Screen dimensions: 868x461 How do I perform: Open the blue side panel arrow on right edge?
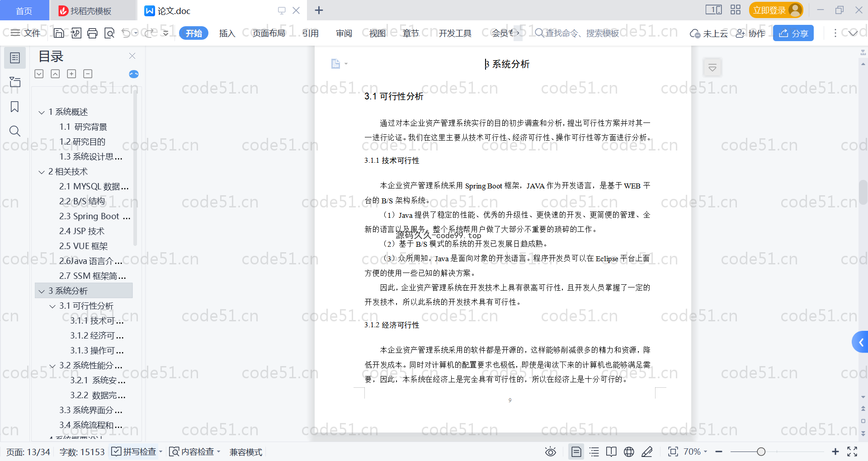pos(860,343)
